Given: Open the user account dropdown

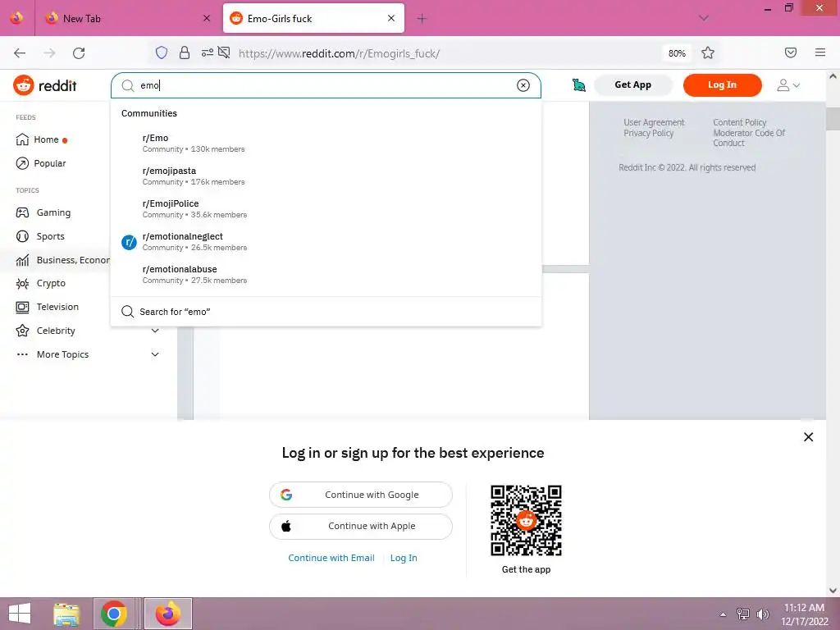Looking at the screenshot, I should pyautogui.click(x=788, y=85).
